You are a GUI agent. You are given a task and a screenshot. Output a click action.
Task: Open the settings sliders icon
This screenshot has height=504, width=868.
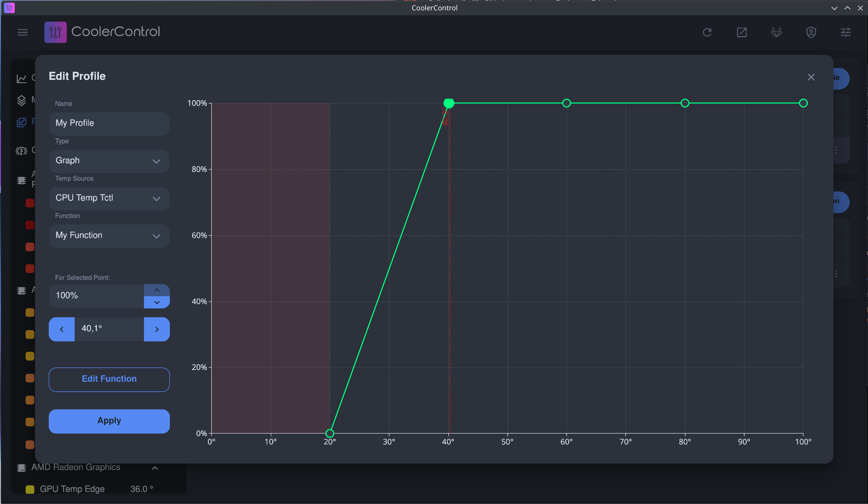click(x=846, y=33)
